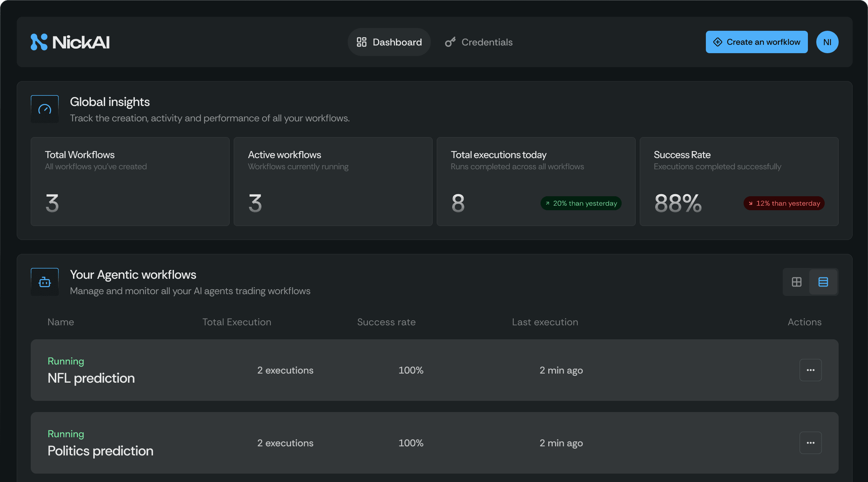Click the red down arrow in the 12% badge
This screenshot has width=868, height=482.
click(750, 203)
